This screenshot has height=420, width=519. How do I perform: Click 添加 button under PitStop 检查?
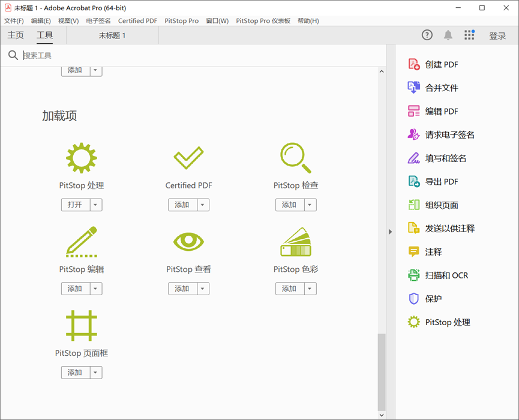[290, 205]
